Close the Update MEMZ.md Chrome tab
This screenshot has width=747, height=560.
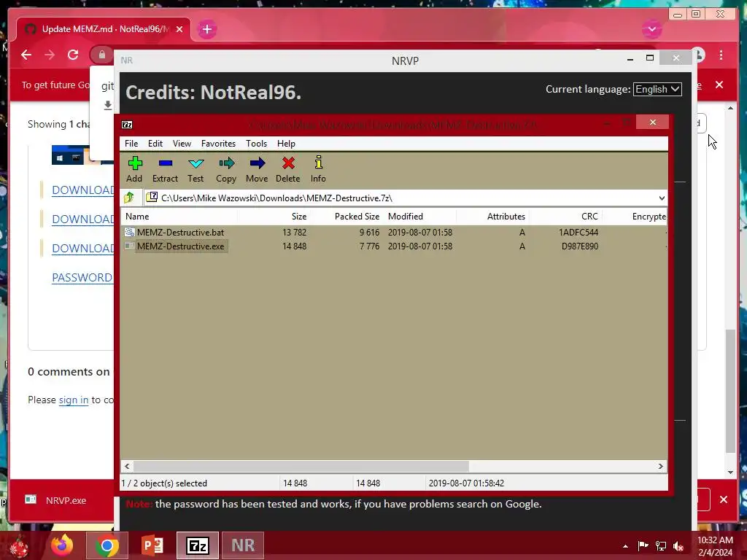coord(179,29)
